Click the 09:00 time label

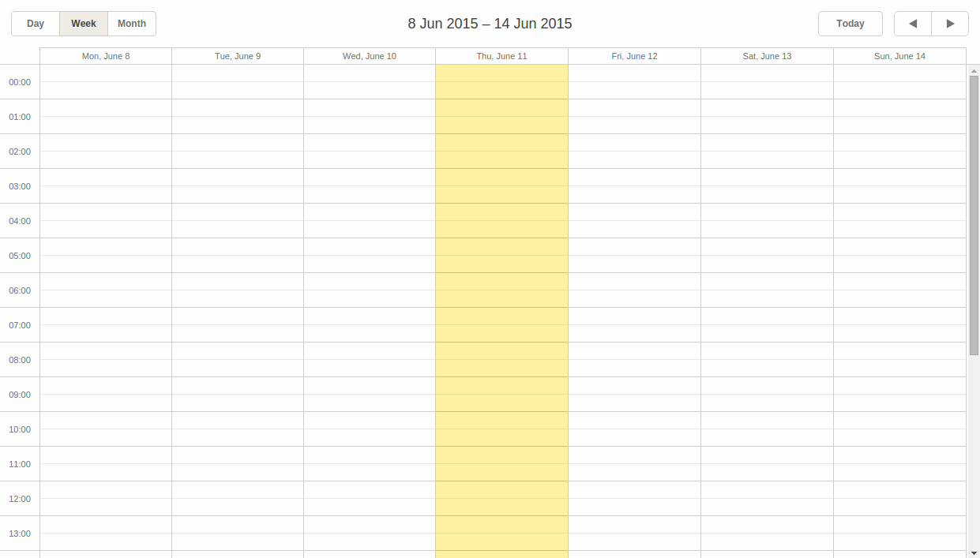pos(21,395)
